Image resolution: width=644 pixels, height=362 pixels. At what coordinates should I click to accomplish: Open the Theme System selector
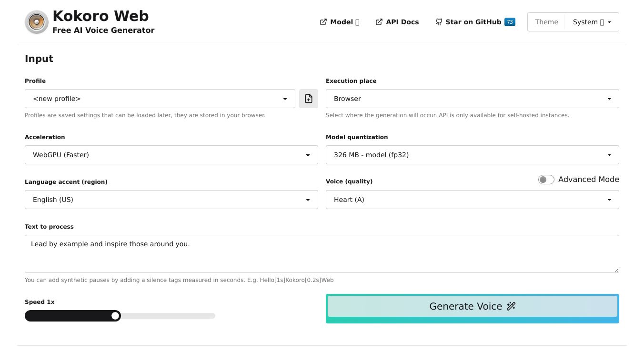[x=592, y=22]
